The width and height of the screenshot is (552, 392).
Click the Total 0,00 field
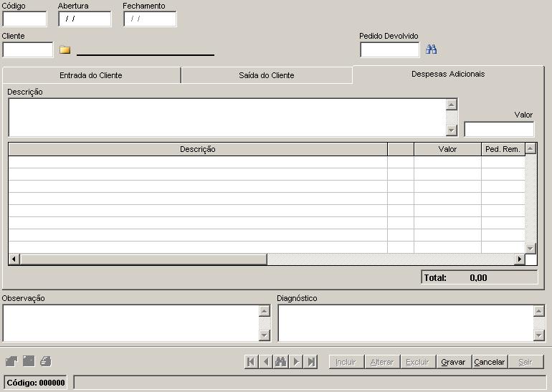tap(480, 277)
